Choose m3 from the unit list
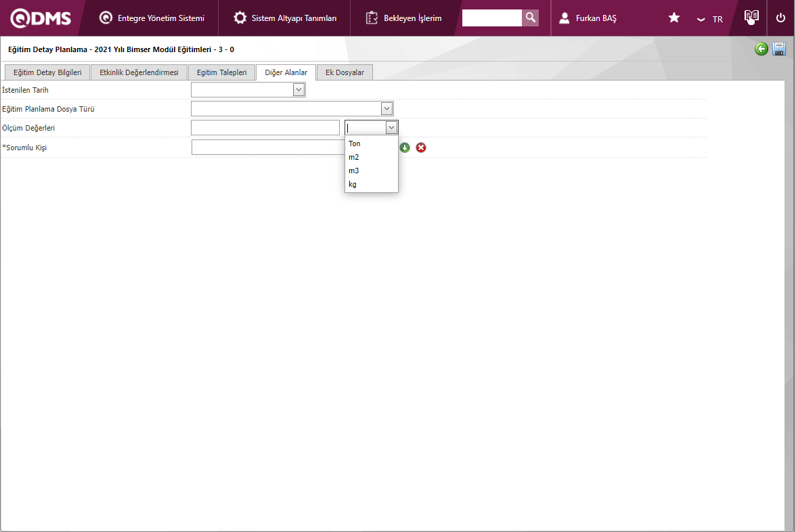The image size is (796, 532). point(371,171)
